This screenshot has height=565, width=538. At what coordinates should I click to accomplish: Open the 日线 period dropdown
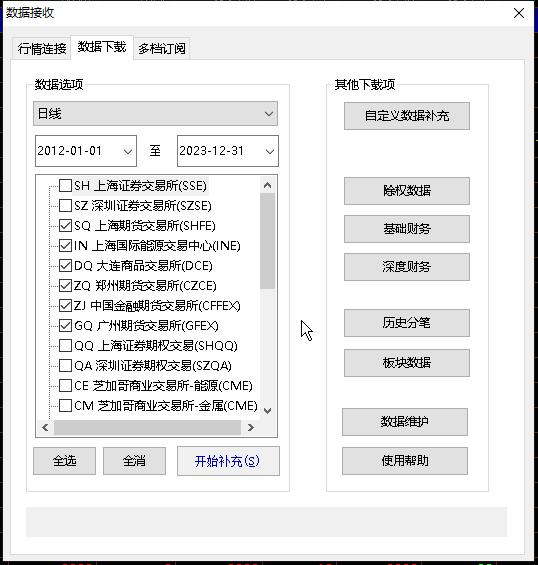[155, 114]
